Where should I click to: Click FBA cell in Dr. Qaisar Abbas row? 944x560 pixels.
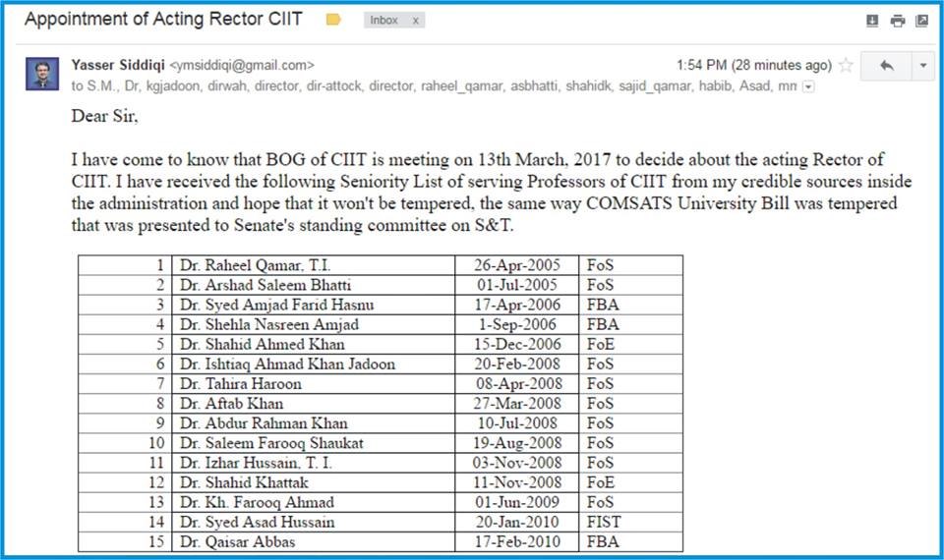631,542
